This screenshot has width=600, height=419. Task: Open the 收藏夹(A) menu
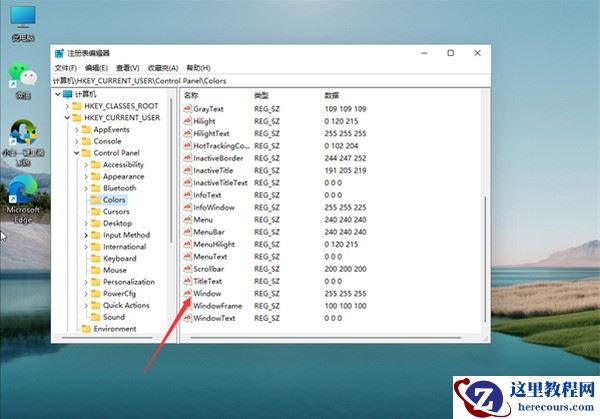[x=163, y=68]
